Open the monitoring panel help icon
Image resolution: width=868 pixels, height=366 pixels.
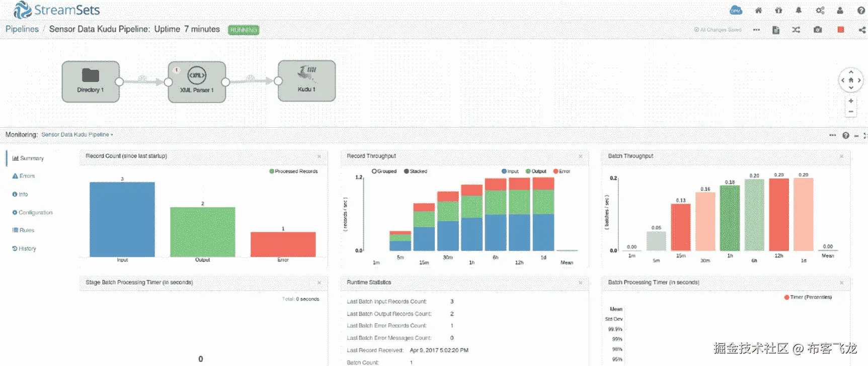coord(846,135)
